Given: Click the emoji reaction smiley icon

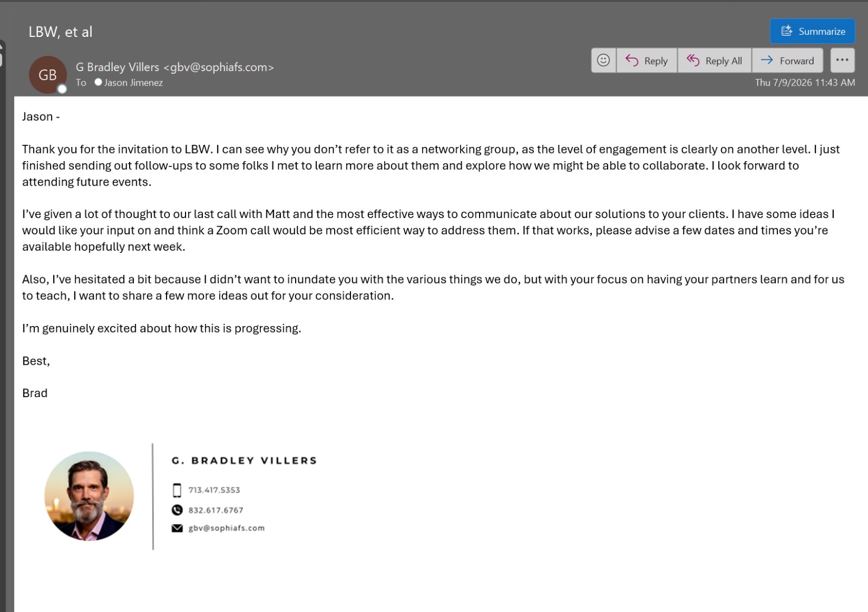Looking at the screenshot, I should tap(603, 60).
